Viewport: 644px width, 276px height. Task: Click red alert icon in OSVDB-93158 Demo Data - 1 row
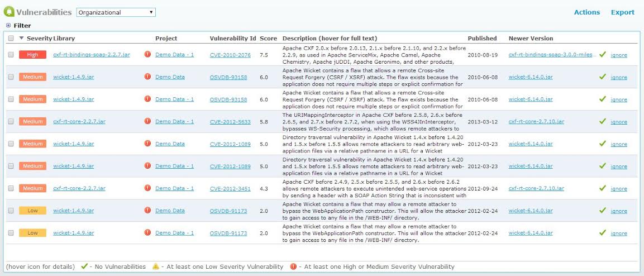pyautogui.click(x=147, y=98)
